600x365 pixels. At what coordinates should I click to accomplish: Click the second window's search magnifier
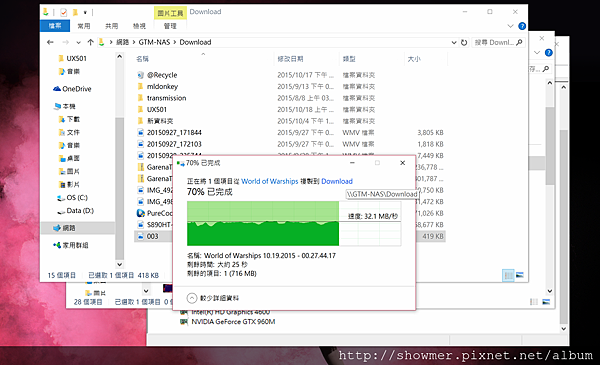coord(546,69)
